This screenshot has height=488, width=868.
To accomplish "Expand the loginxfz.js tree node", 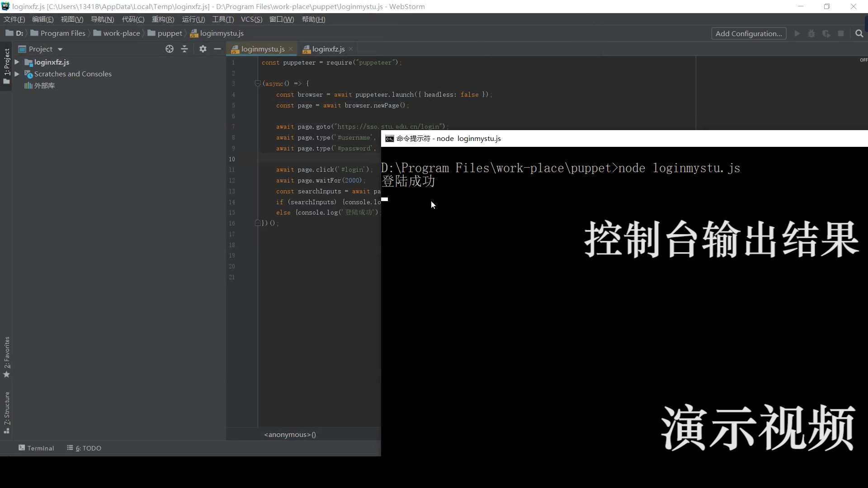I will (x=17, y=62).
